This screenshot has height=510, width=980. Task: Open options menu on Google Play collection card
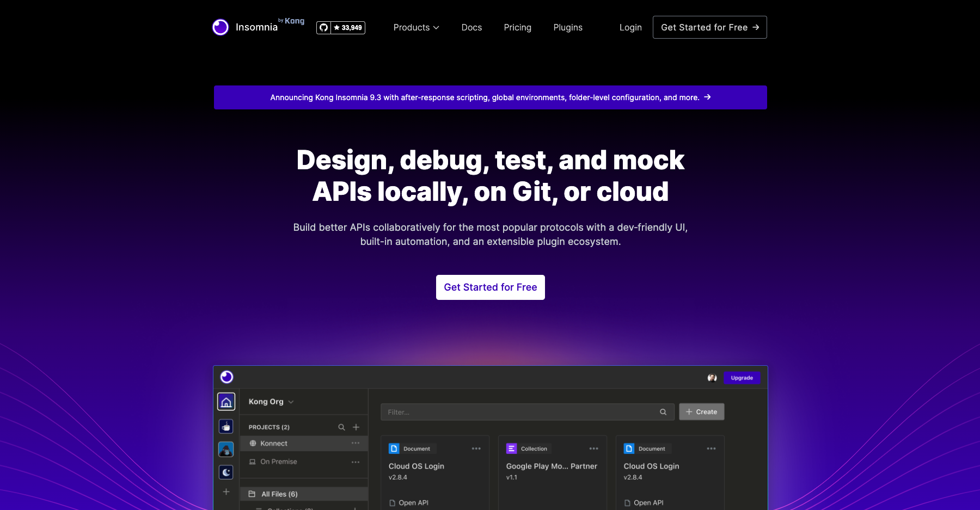593,449
